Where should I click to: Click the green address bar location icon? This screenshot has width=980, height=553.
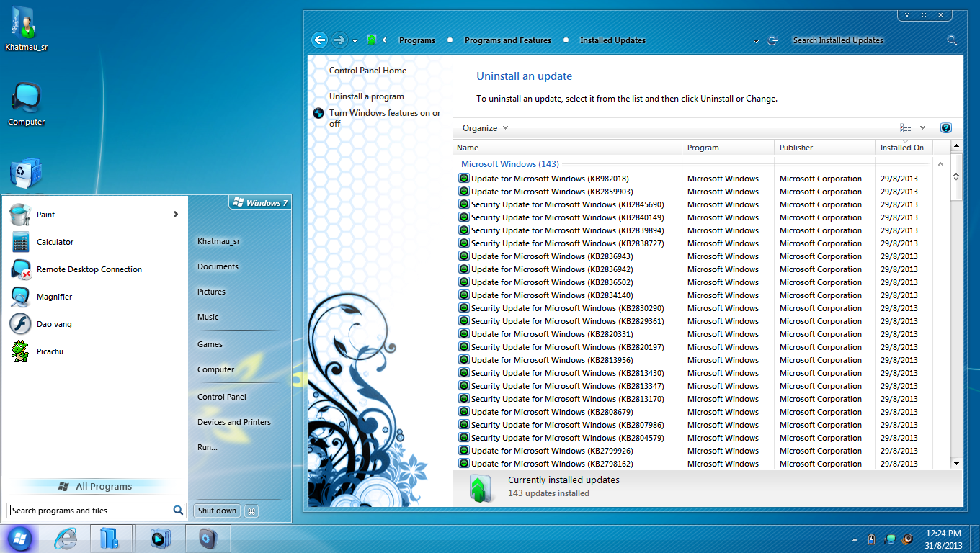pyautogui.click(x=372, y=40)
